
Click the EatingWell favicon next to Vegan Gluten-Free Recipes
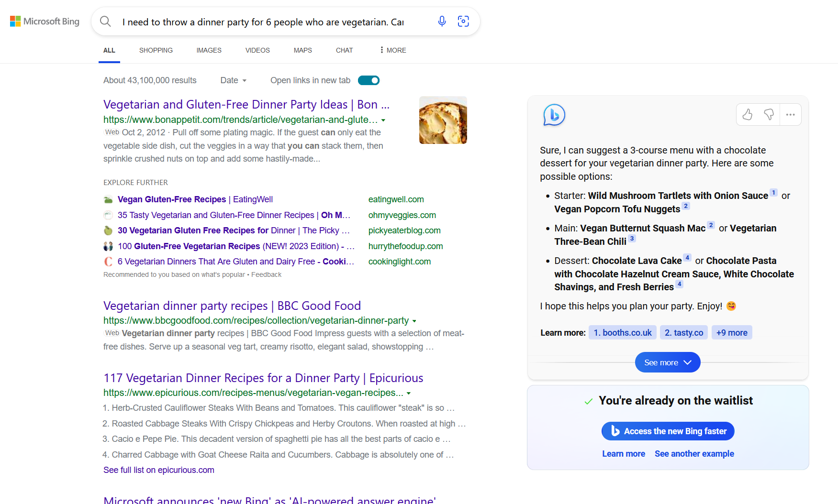[x=108, y=199]
